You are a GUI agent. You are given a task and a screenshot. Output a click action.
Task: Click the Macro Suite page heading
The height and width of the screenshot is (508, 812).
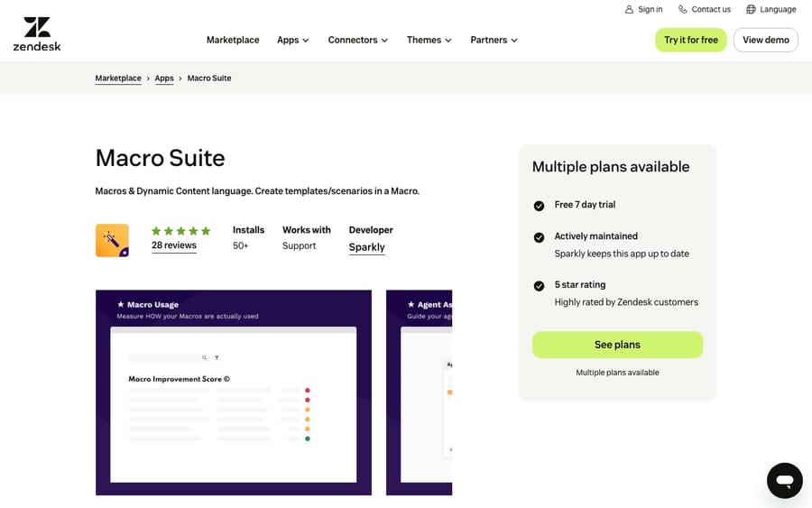click(160, 158)
